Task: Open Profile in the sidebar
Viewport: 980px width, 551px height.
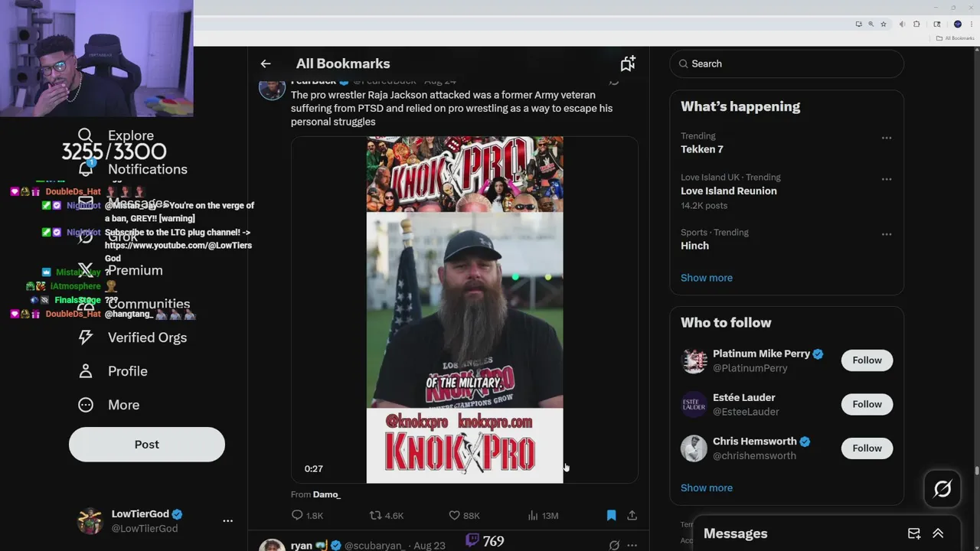Action: click(127, 371)
